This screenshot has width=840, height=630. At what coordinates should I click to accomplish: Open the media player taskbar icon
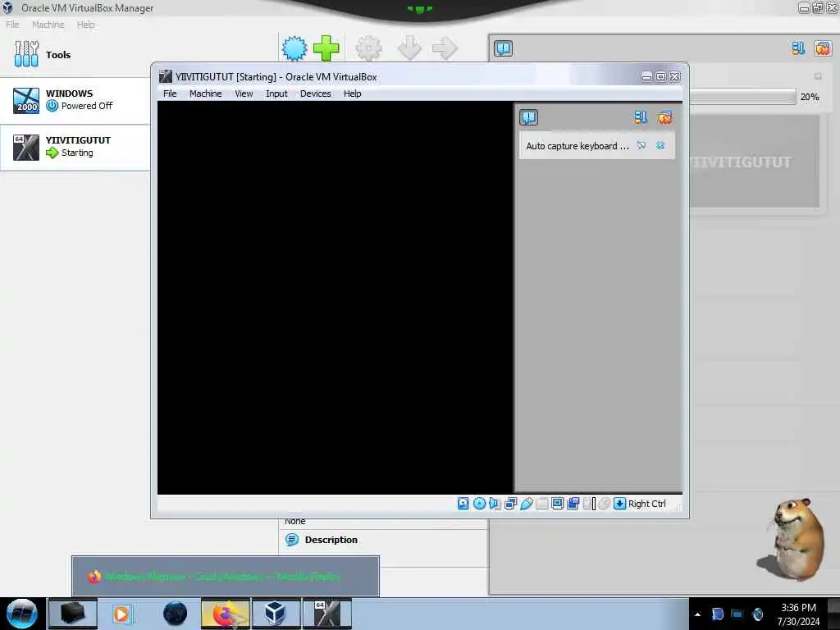click(x=121, y=614)
